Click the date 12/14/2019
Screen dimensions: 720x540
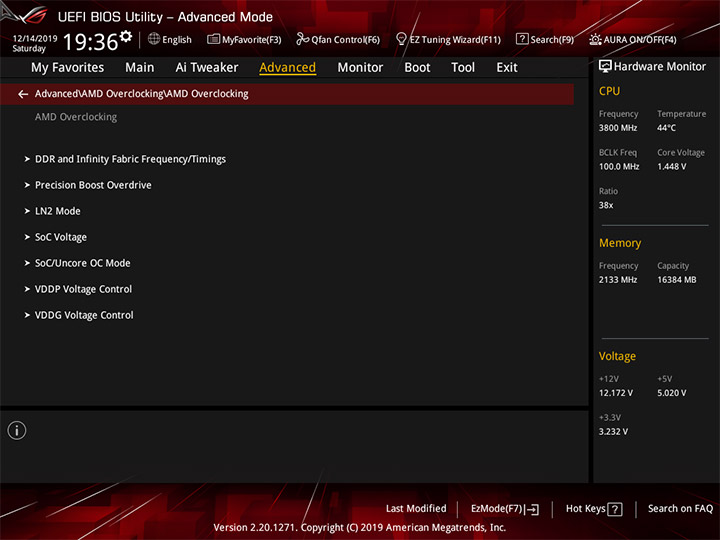(x=35, y=39)
